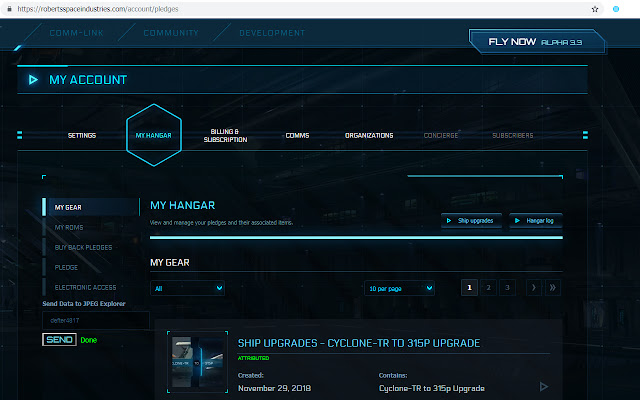
Task: Click the JPEG Explorer username field
Action: point(96,320)
